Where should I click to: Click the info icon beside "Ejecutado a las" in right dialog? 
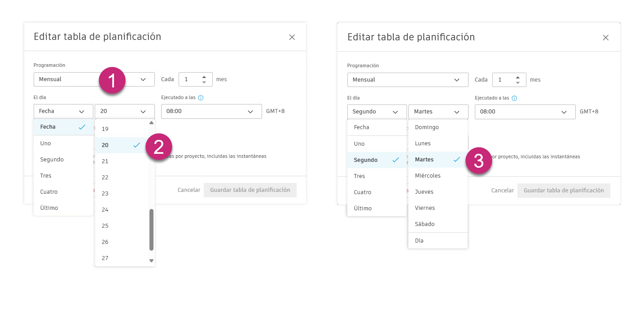coord(514,98)
